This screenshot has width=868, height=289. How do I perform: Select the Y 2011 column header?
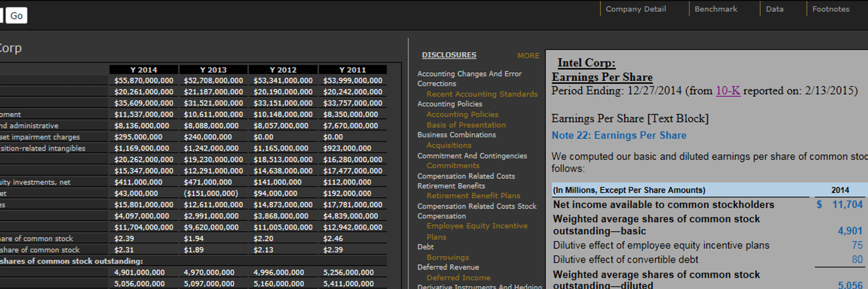(352, 69)
